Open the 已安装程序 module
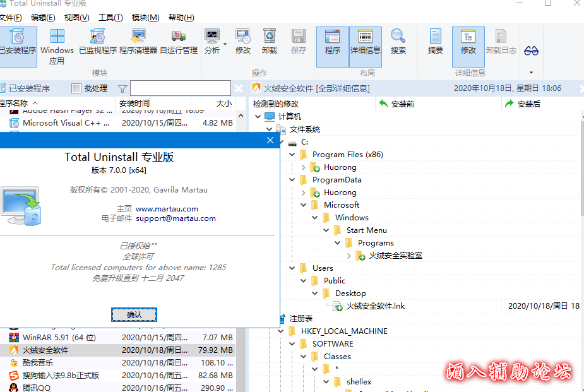Viewport: 584px width, 392px height. [18, 47]
